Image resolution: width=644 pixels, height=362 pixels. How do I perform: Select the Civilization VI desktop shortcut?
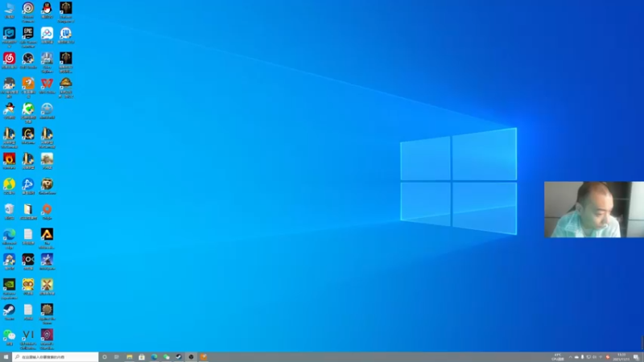point(28,339)
